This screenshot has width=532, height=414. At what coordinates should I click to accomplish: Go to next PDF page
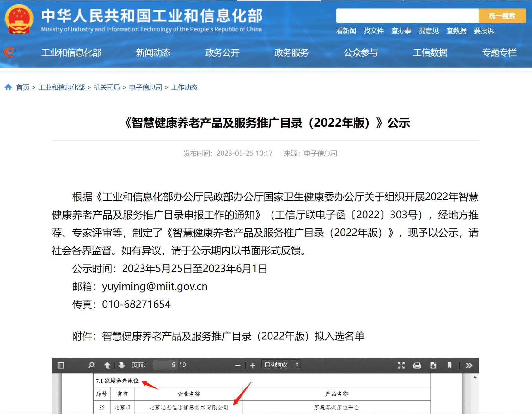tap(122, 365)
